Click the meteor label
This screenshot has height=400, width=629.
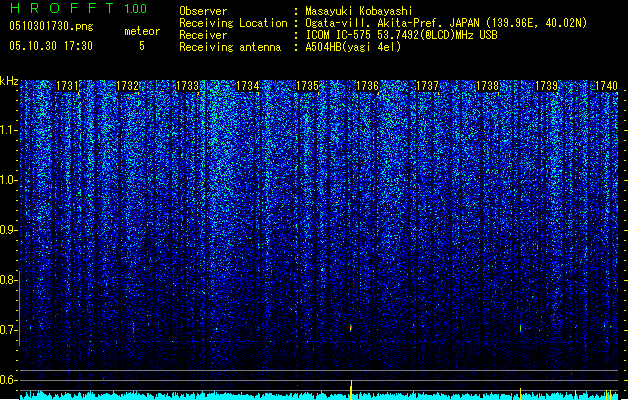pyautogui.click(x=142, y=31)
